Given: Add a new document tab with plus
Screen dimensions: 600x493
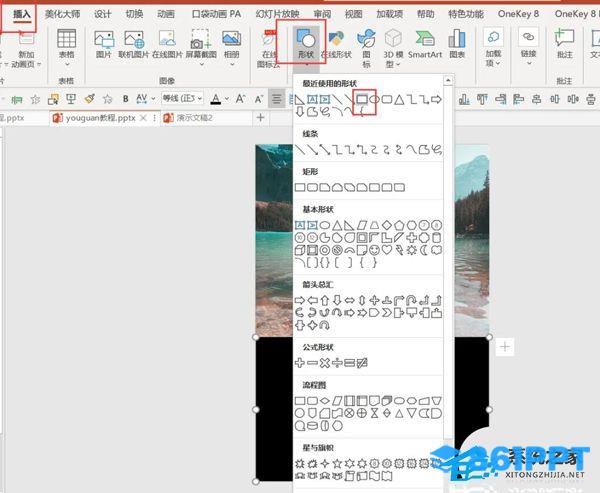Looking at the screenshot, I should tap(261, 118).
